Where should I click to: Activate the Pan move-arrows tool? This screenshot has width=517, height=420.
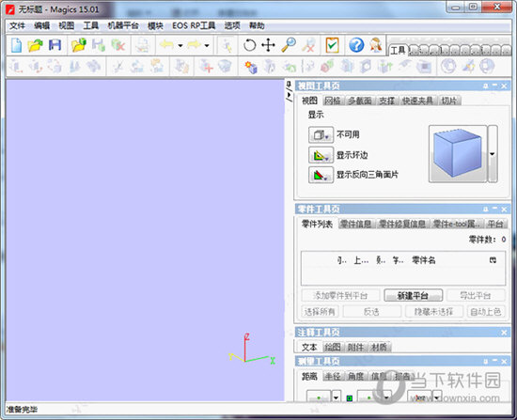pyautogui.click(x=269, y=45)
